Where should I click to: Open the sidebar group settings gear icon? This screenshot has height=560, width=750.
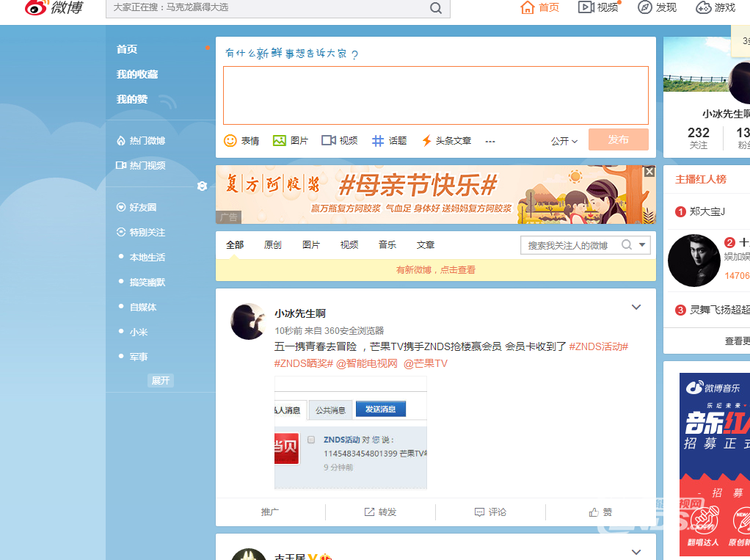202,186
